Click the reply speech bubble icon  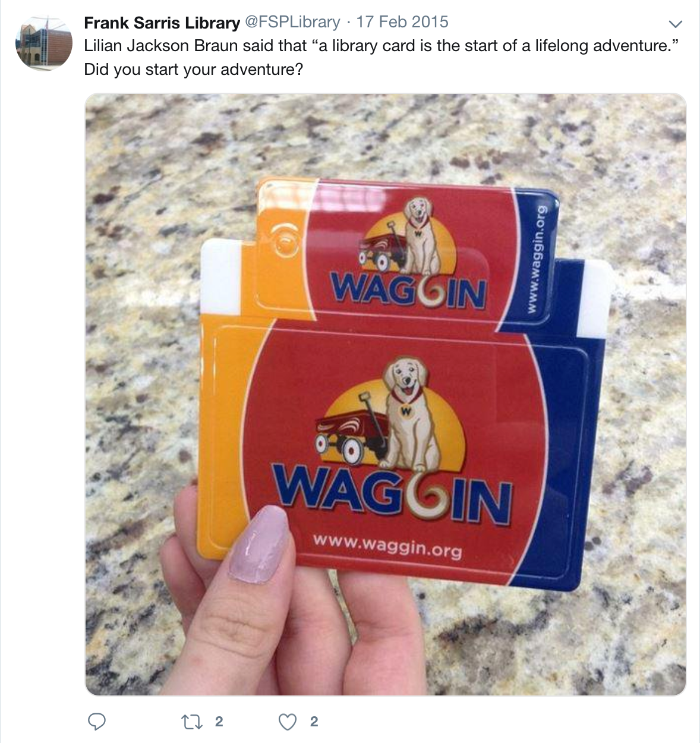pos(97,722)
